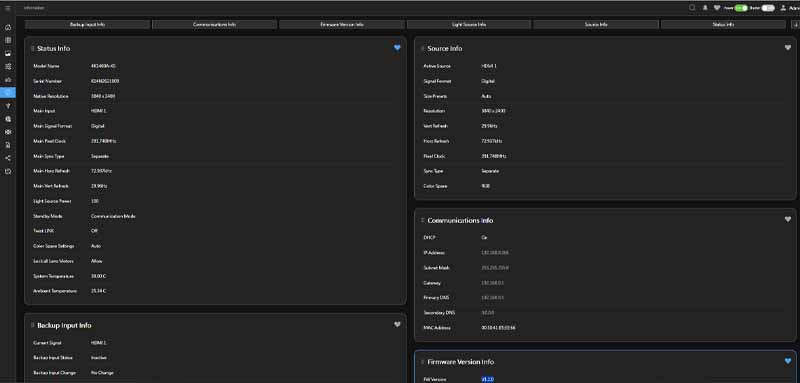Image resolution: width=800 pixels, height=383 pixels.
Task: Click the Color Space value RGB
Action: point(485,186)
